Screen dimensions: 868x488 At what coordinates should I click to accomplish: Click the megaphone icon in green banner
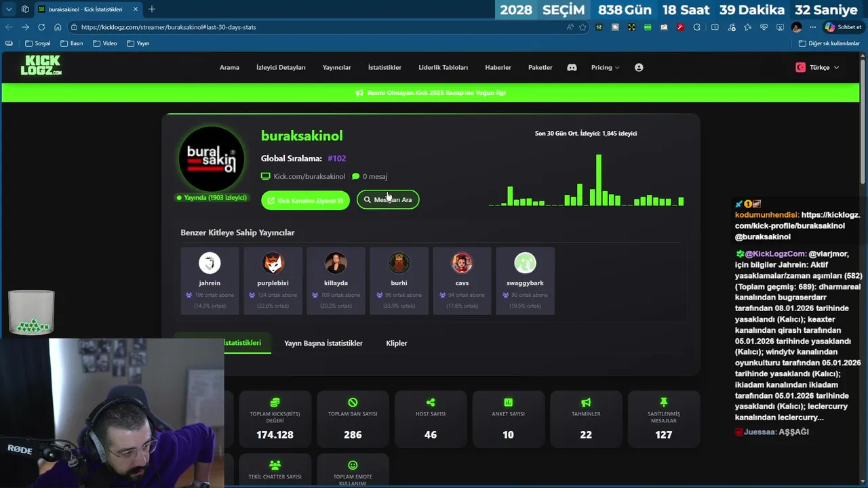[x=359, y=93]
